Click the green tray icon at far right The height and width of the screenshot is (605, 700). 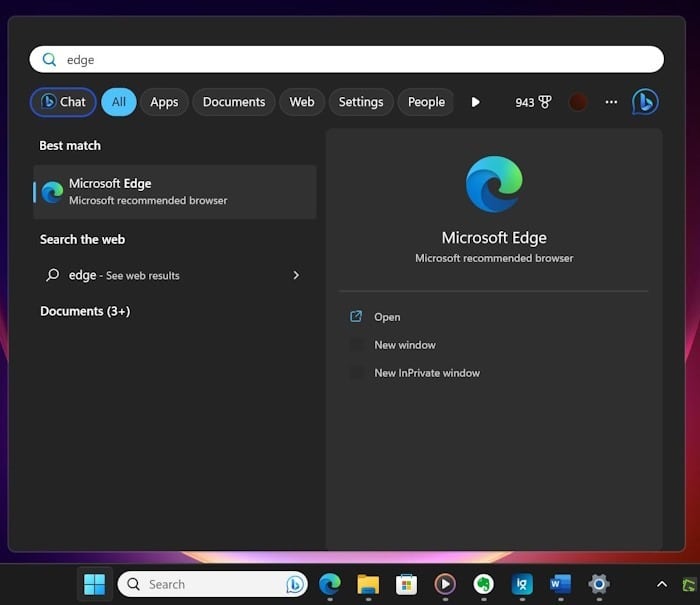click(689, 584)
